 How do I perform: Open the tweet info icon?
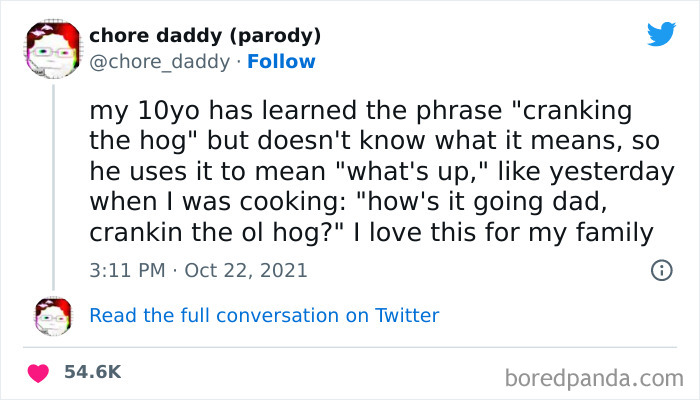click(x=660, y=270)
